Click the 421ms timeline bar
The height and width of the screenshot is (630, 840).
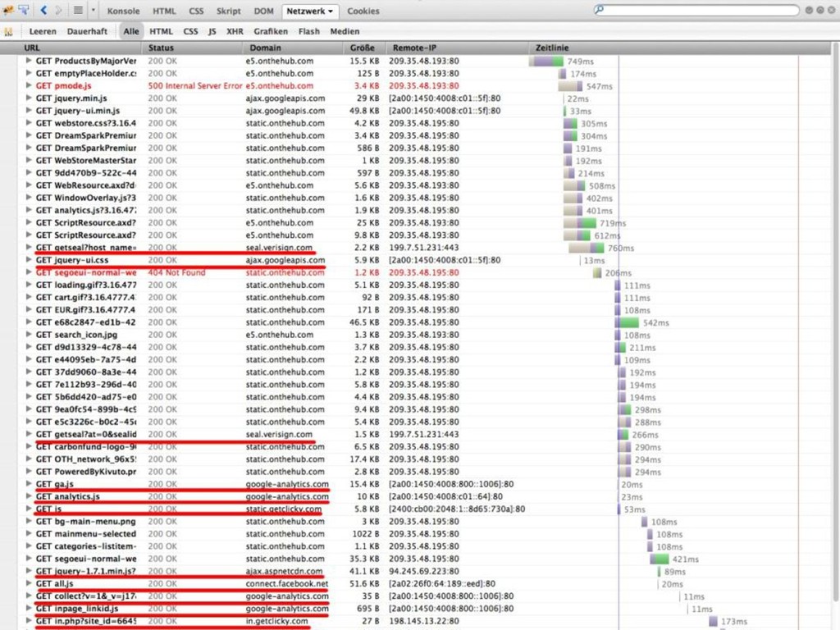click(x=660, y=559)
